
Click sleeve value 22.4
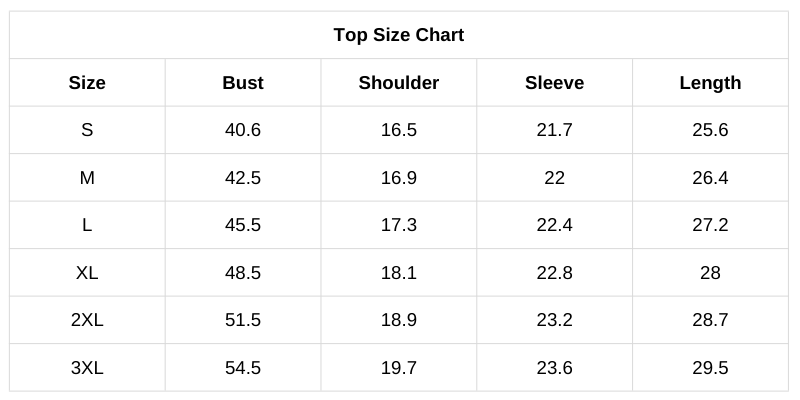click(x=554, y=225)
